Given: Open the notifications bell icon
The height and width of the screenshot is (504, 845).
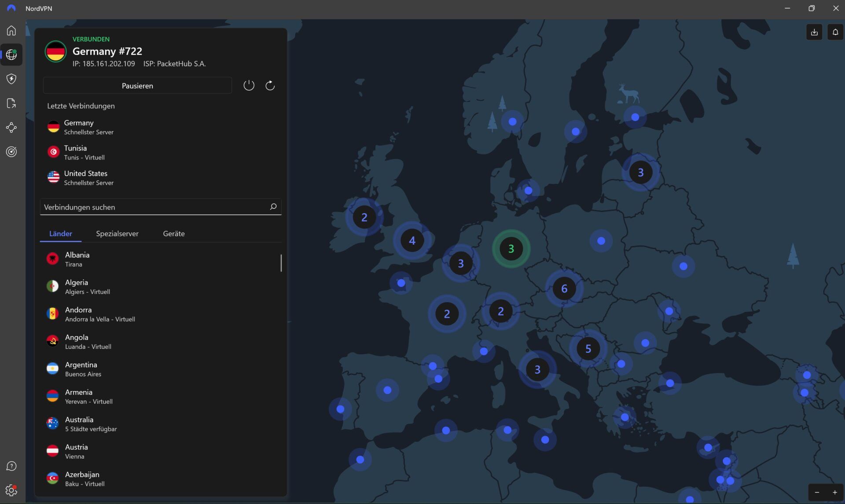Looking at the screenshot, I should [x=835, y=32].
